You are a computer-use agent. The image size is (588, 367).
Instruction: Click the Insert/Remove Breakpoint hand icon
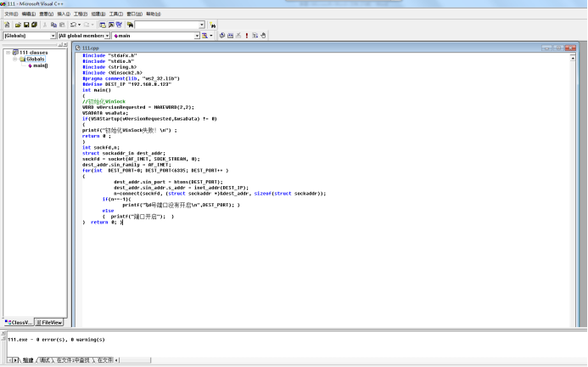(264, 36)
